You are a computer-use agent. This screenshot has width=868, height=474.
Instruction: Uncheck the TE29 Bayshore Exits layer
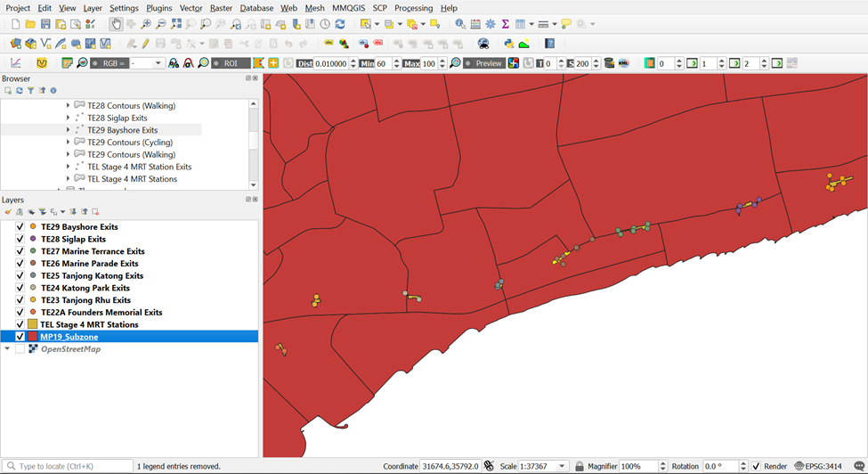tap(20, 227)
